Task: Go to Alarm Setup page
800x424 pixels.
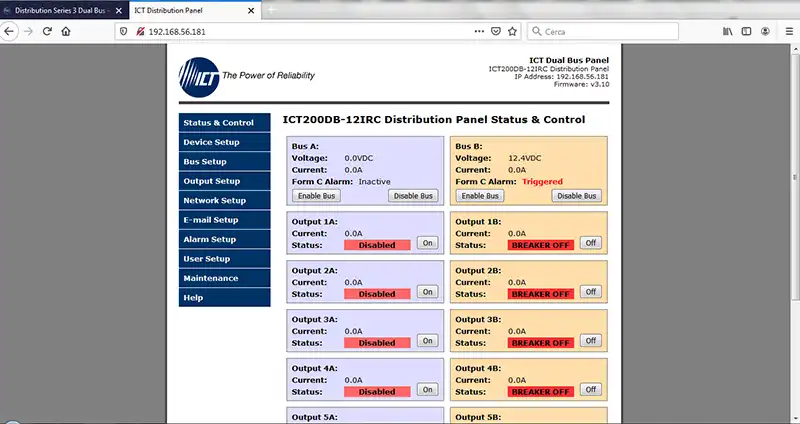Action: (224, 239)
